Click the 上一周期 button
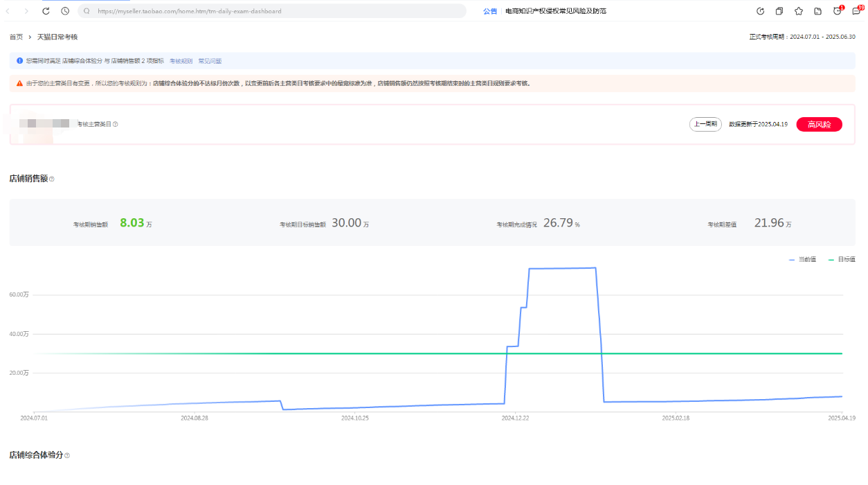The image size is (868, 485). tap(705, 125)
